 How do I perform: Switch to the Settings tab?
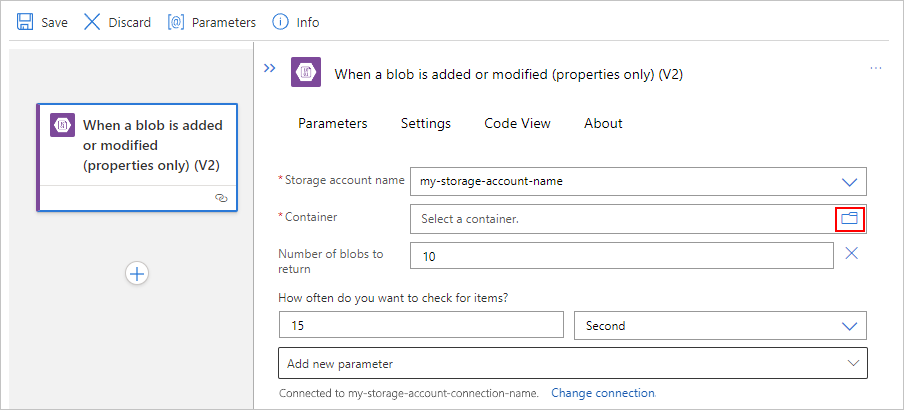(x=426, y=123)
